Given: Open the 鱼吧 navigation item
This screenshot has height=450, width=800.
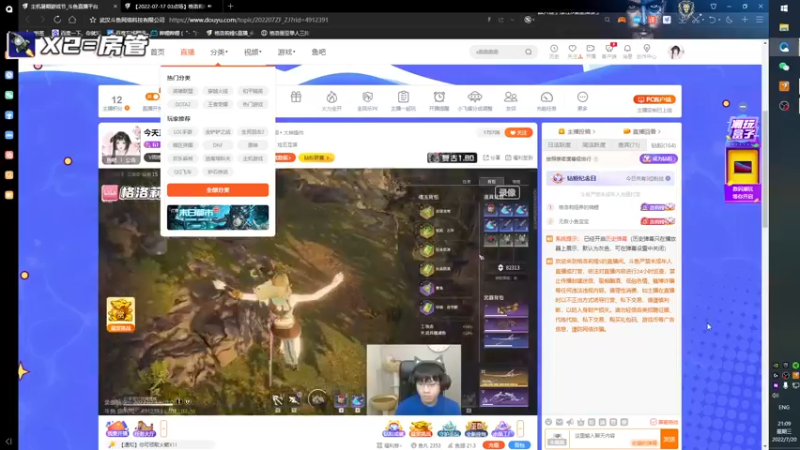Looking at the screenshot, I should pos(318,52).
